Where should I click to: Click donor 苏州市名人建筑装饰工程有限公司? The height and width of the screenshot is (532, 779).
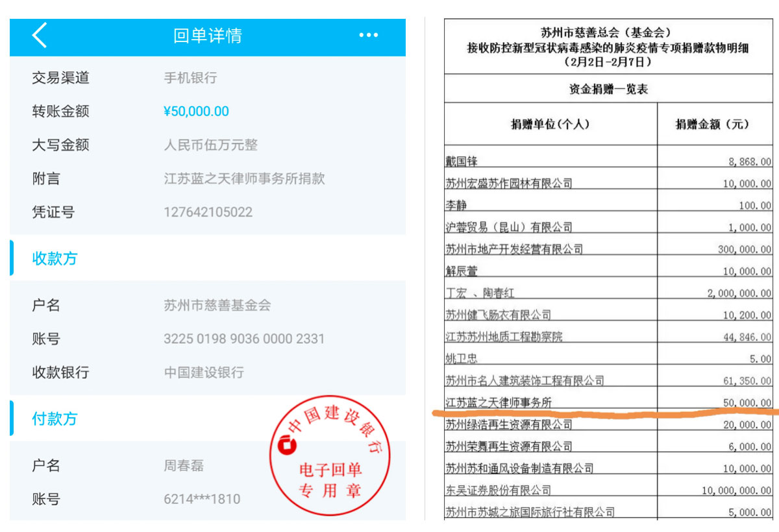tap(525, 380)
